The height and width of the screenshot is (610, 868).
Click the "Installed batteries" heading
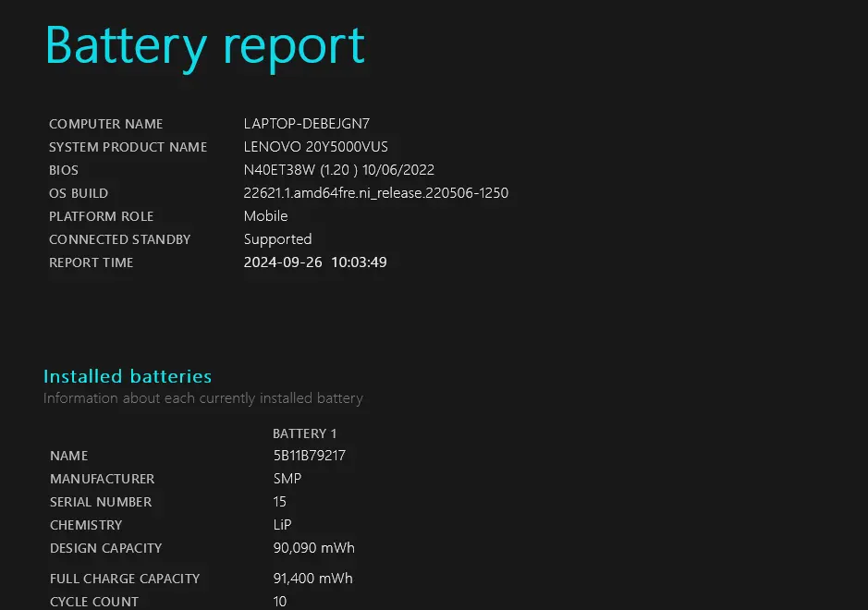(128, 376)
